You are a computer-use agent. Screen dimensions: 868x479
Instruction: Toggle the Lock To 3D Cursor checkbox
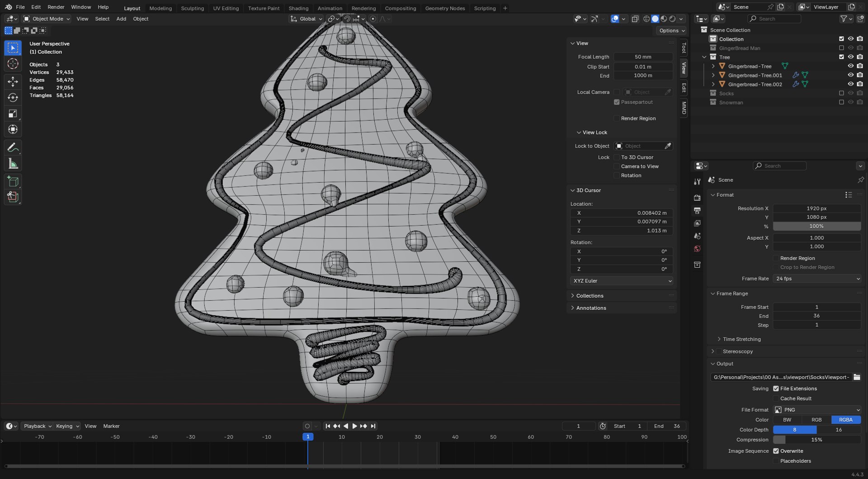pos(617,157)
